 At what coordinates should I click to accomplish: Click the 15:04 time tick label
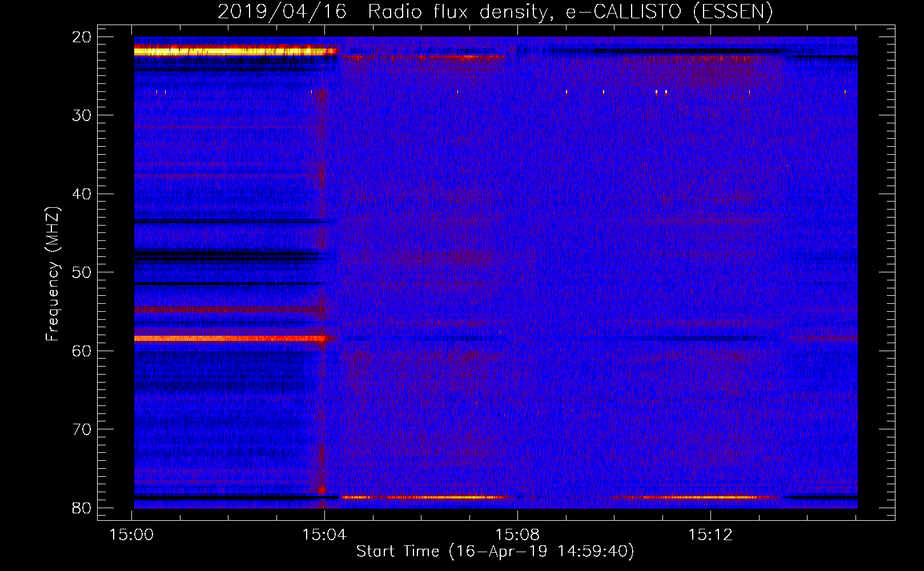[324, 535]
